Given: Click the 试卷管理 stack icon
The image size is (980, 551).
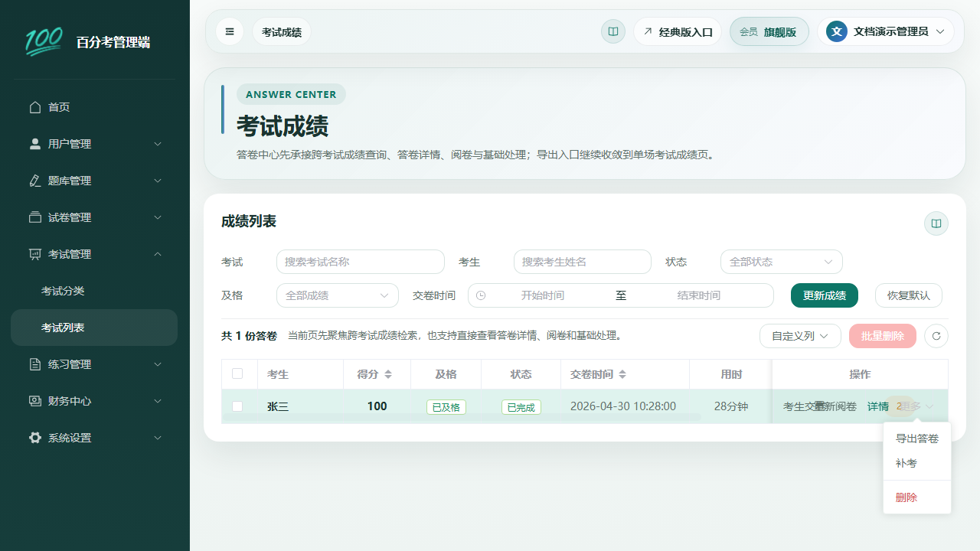Looking at the screenshot, I should (x=35, y=217).
